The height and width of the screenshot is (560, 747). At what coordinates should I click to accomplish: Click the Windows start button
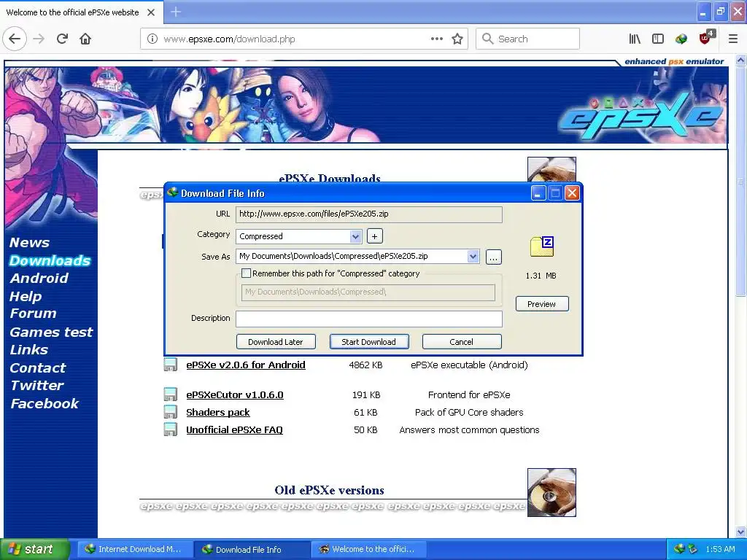[x=35, y=549]
